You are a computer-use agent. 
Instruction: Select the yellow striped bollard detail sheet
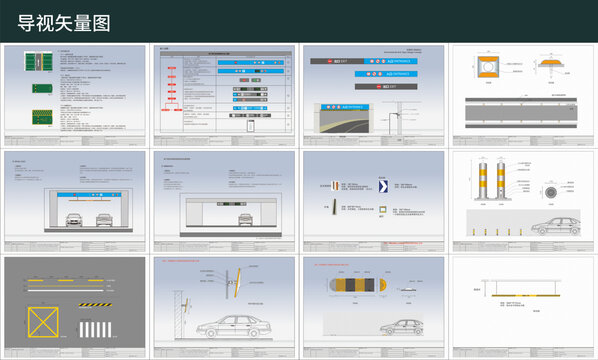tap(523, 201)
